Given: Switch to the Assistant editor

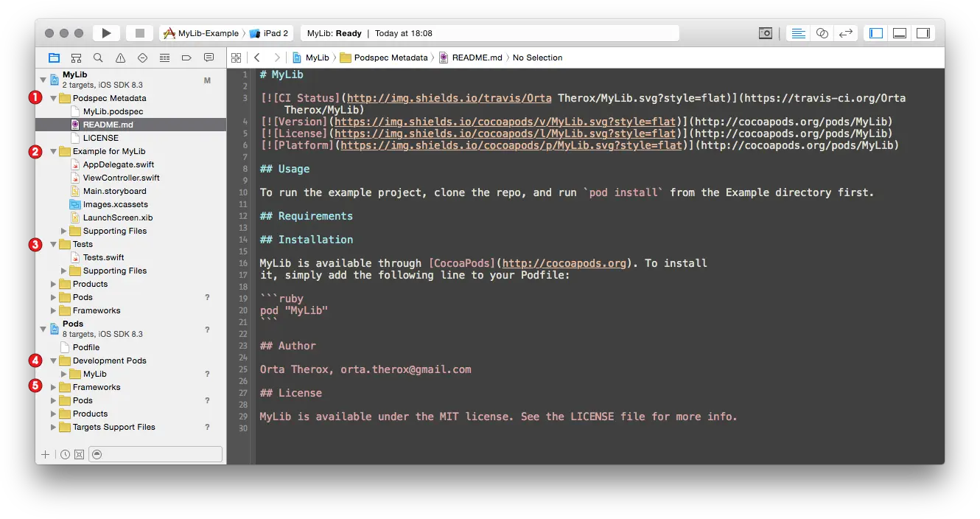Looking at the screenshot, I should point(822,33).
